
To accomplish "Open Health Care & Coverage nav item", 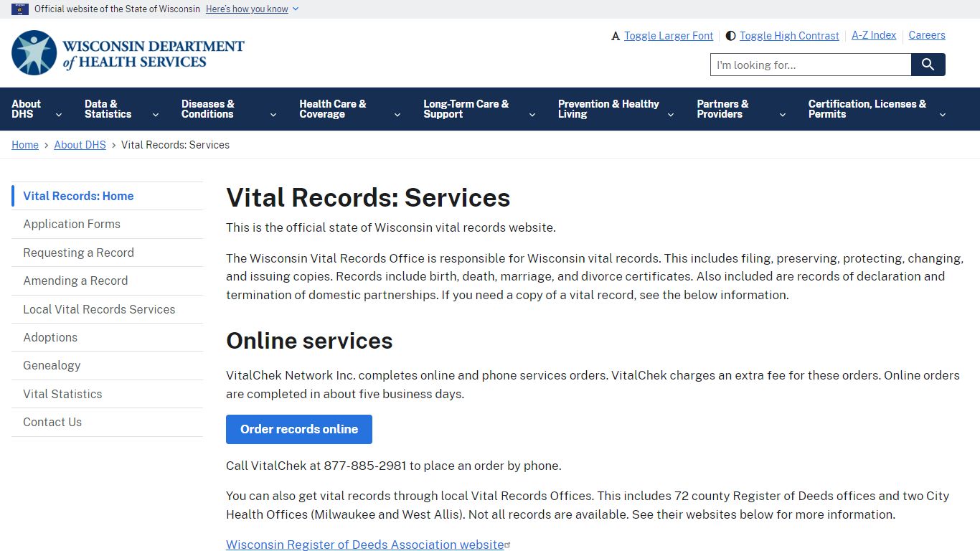I will point(333,109).
